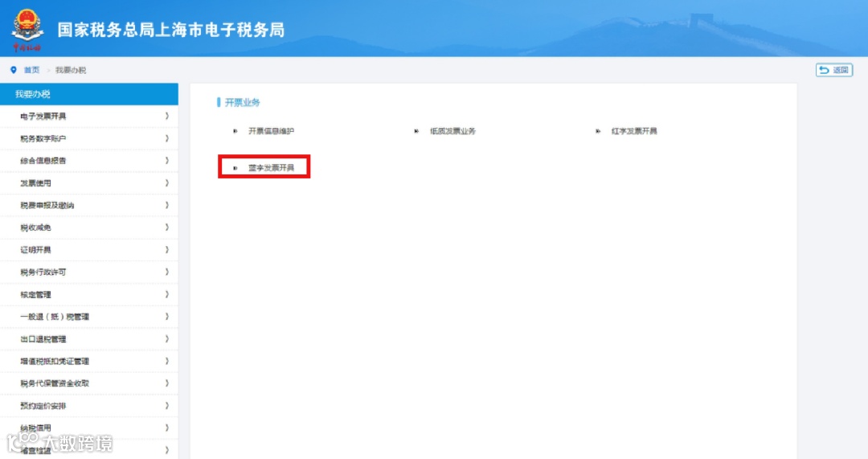
Task: Expand the 核定管理 chevron arrow
Action: point(166,294)
